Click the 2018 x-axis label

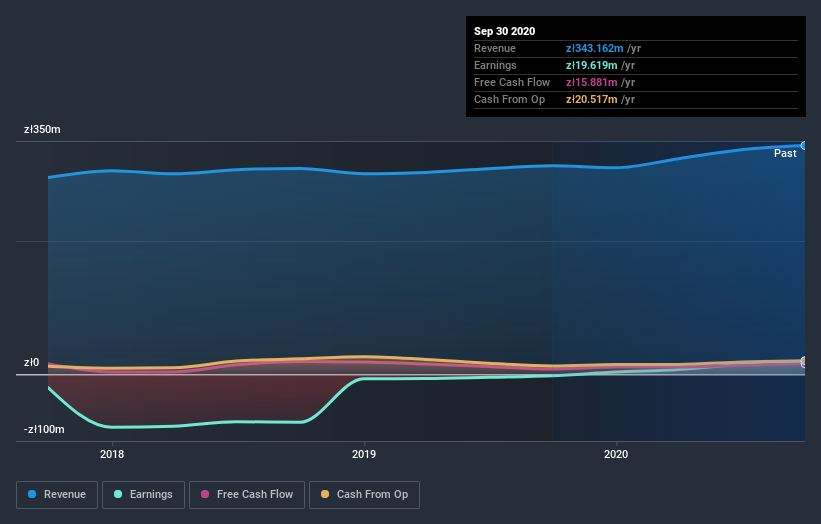coord(112,454)
